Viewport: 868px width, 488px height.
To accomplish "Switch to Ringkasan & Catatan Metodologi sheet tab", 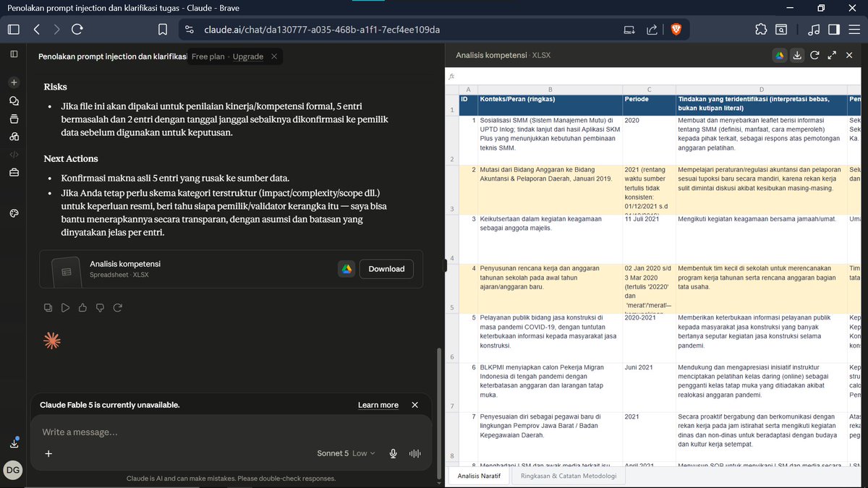I will pyautogui.click(x=569, y=476).
